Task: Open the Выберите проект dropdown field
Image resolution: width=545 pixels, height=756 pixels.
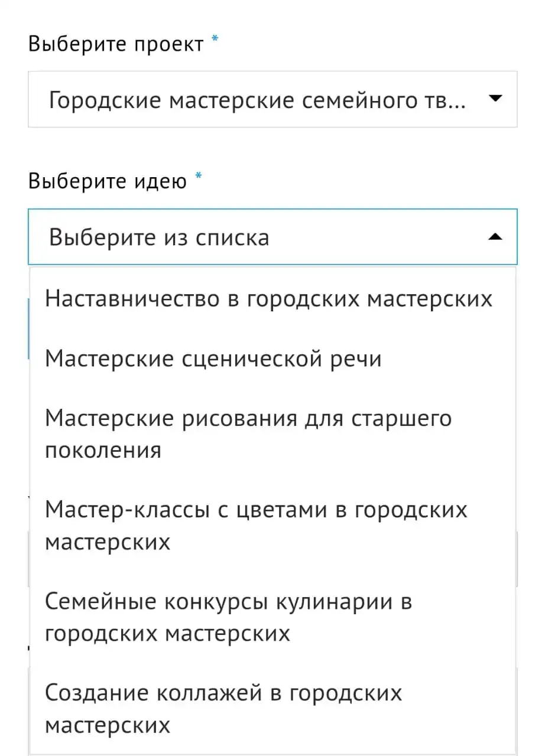Action: point(272,99)
